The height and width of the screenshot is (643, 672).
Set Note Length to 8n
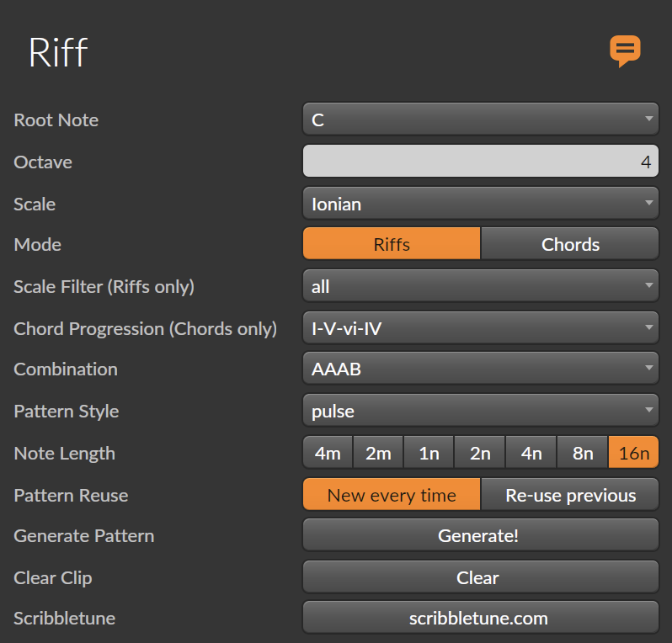(x=583, y=452)
